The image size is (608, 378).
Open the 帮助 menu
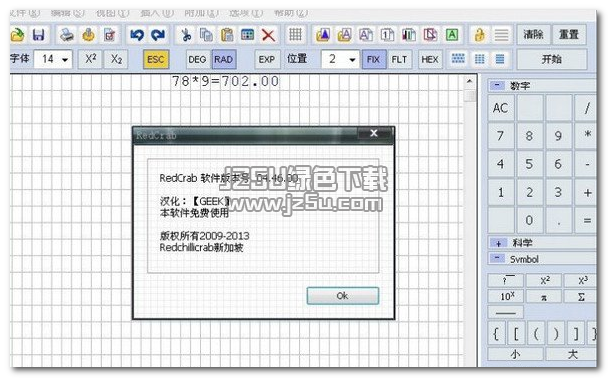pos(291,13)
